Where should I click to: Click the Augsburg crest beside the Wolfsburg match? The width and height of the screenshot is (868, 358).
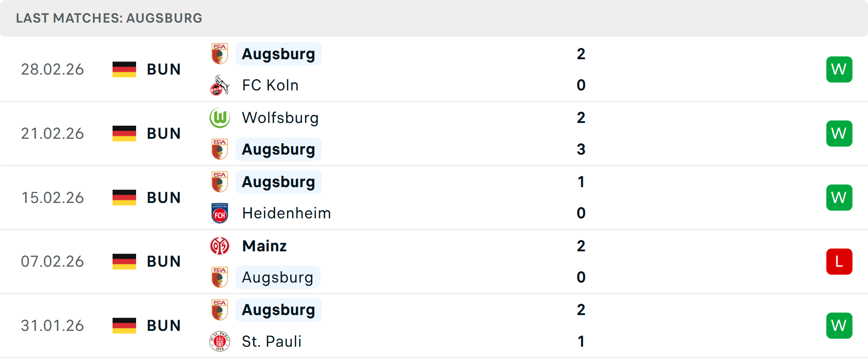pyautogui.click(x=220, y=149)
